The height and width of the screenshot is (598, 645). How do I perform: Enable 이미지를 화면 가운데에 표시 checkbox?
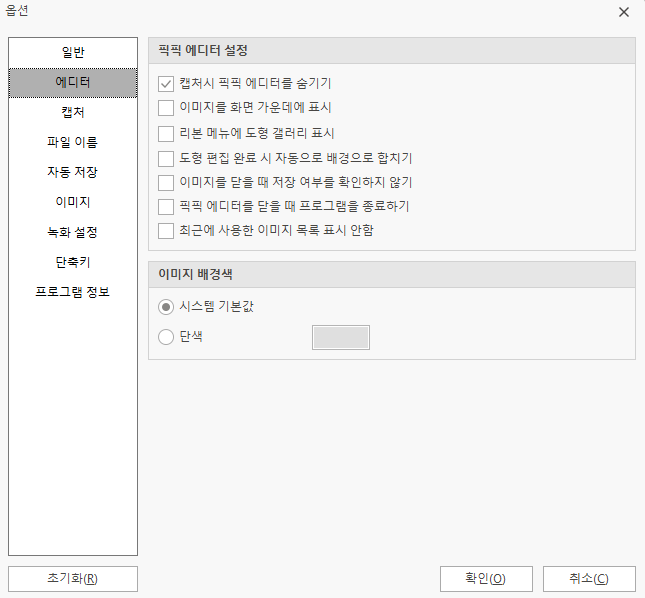(166, 108)
